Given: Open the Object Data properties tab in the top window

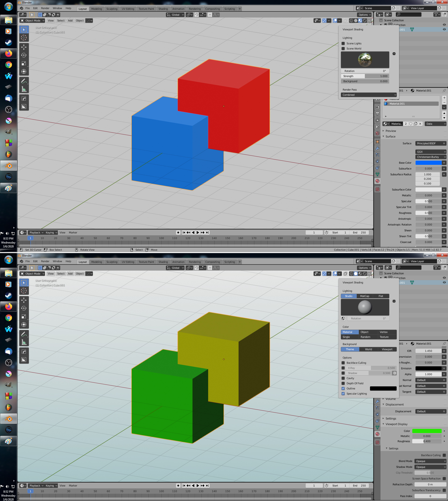Looking at the screenshot, I should (377, 174).
